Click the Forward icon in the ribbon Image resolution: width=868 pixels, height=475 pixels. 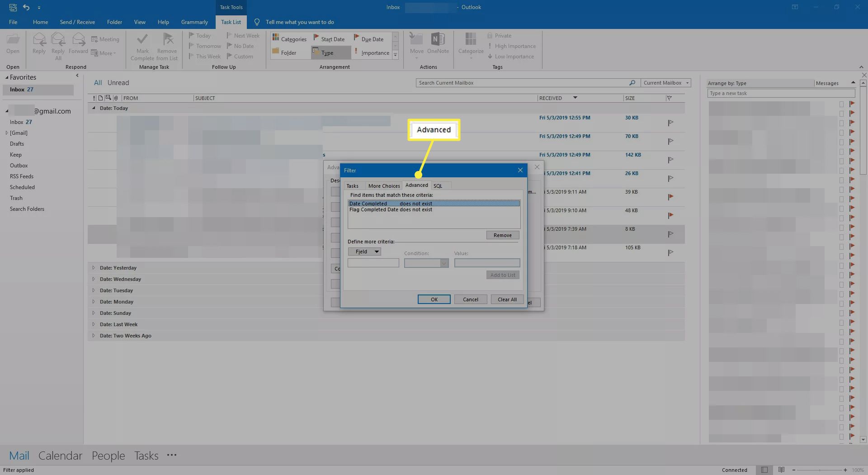pos(78,43)
